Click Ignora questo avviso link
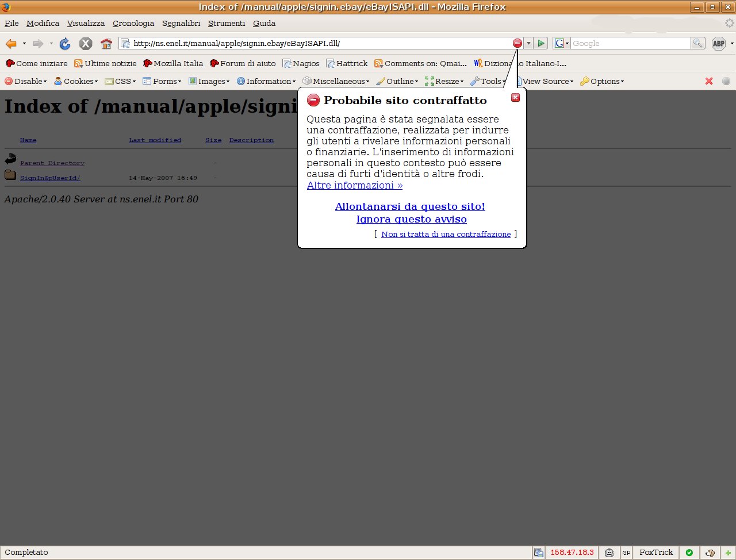The width and height of the screenshot is (736, 560). point(412,219)
